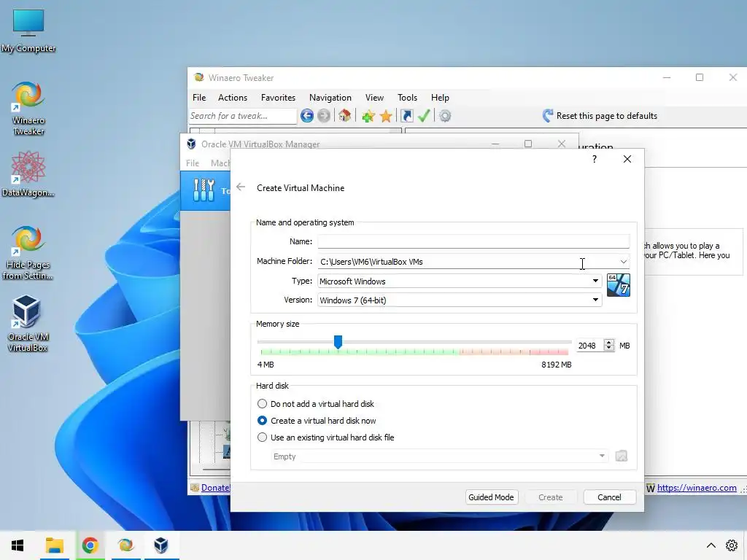Decrease memory size with the down stepper
747x560 pixels.
click(609, 349)
